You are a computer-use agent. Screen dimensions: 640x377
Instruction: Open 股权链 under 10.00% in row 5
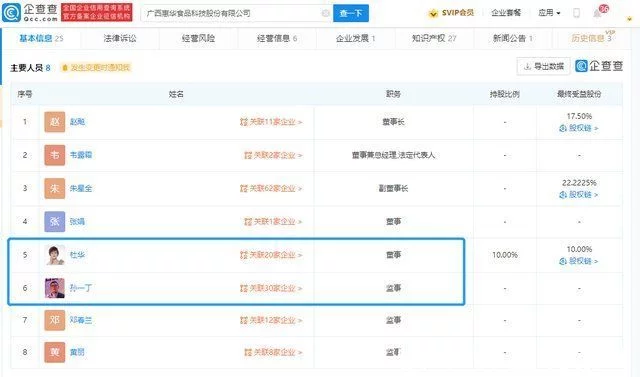[x=579, y=261]
